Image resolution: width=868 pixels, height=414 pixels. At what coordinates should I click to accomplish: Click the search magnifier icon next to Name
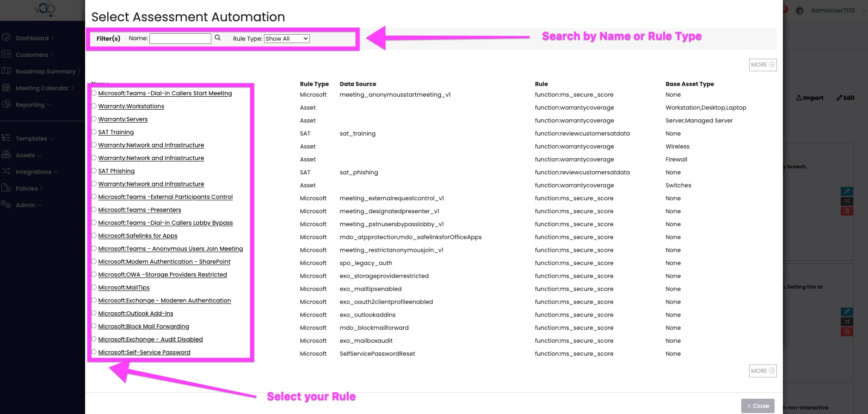pyautogui.click(x=218, y=38)
